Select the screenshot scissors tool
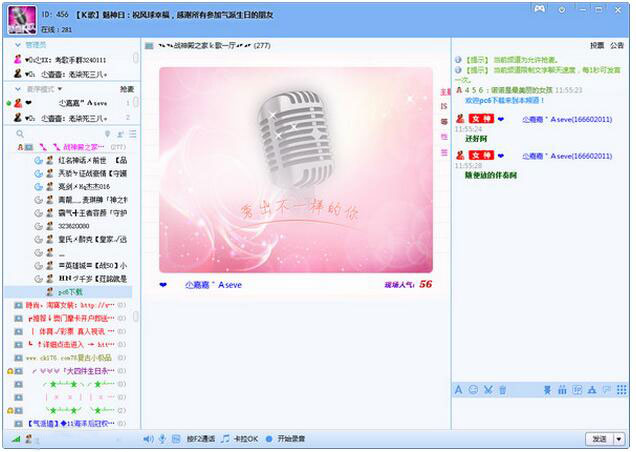Image resolution: width=636 pixels, height=452 pixels. 488,390
